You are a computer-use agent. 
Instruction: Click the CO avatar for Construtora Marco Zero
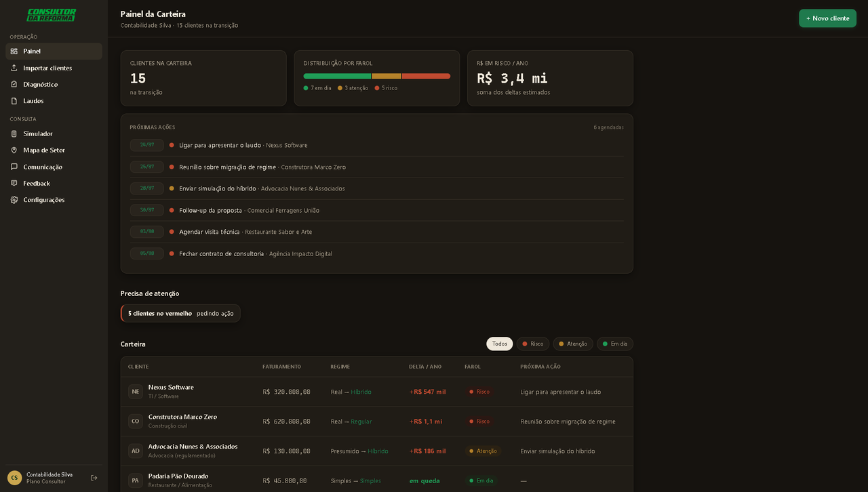pos(136,421)
